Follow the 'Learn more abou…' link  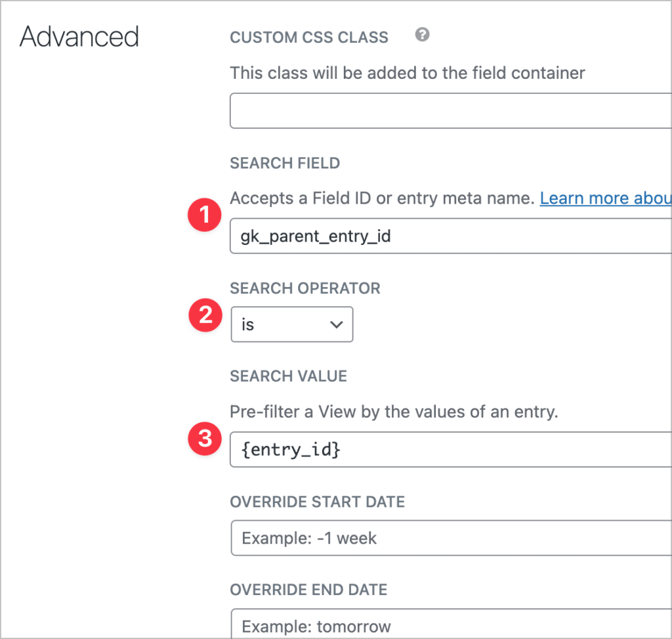606,198
